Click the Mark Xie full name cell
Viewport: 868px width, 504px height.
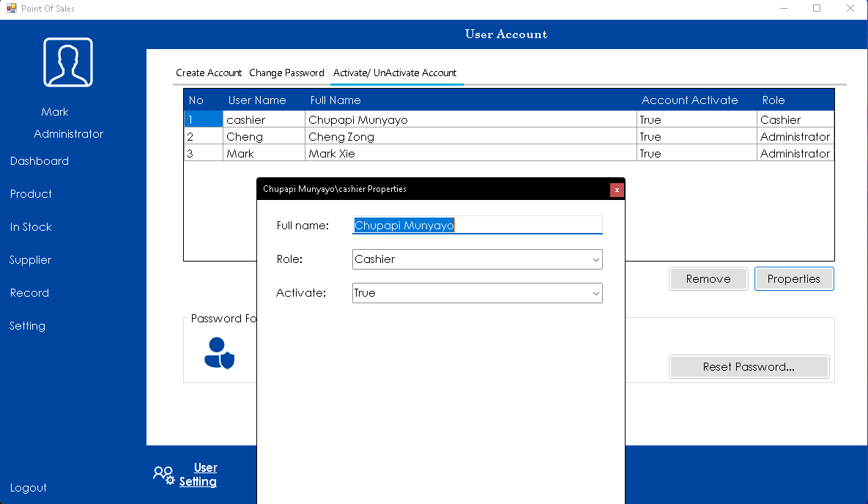click(x=471, y=153)
